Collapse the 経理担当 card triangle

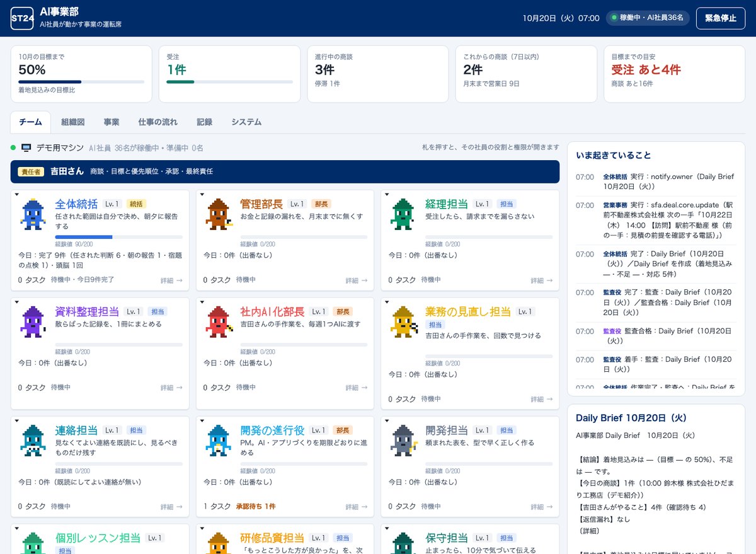(386, 195)
